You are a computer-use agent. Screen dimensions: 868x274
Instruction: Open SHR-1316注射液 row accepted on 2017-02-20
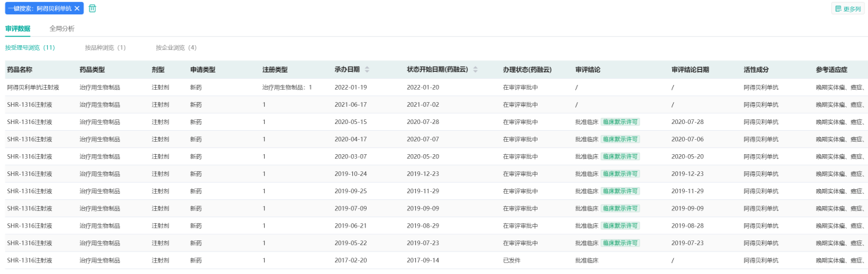click(29, 260)
